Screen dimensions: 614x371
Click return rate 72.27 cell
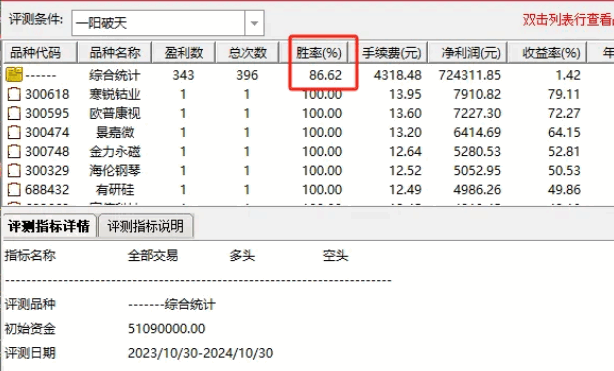(x=564, y=113)
